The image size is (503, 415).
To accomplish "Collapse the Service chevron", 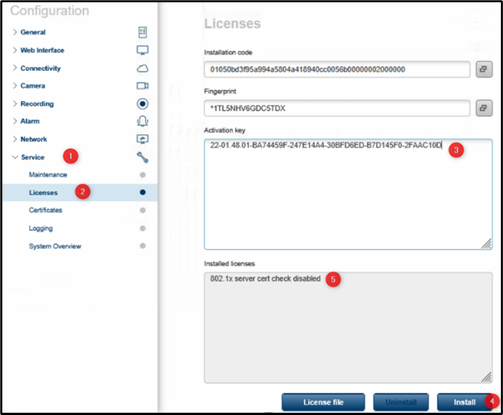I will tap(15, 157).
